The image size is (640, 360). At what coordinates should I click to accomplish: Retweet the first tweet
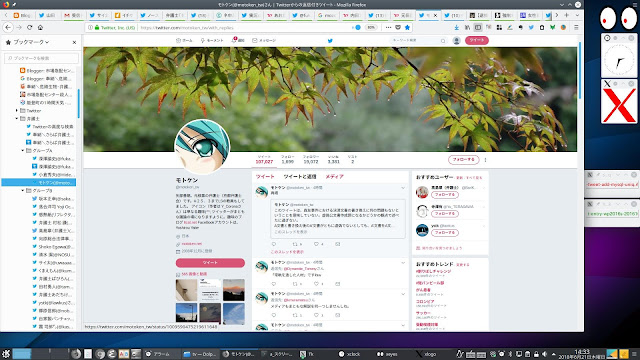(x=295, y=244)
